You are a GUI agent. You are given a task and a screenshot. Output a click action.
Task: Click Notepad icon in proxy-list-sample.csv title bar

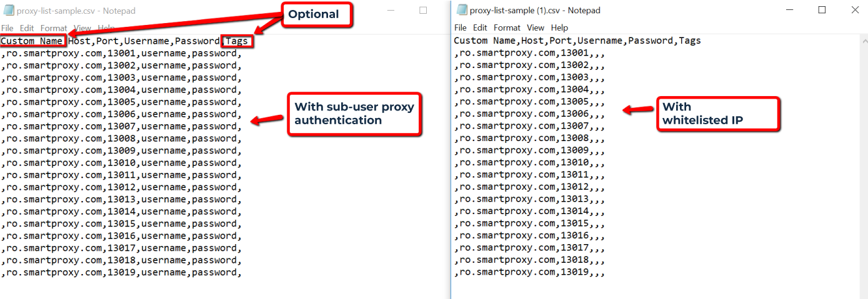pyautogui.click(x=8, y=10)
